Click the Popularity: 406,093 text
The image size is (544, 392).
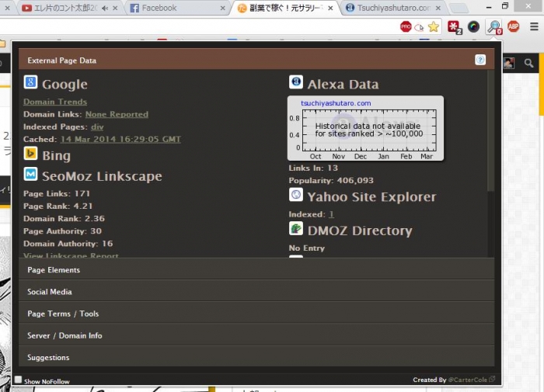click(331, 180)
